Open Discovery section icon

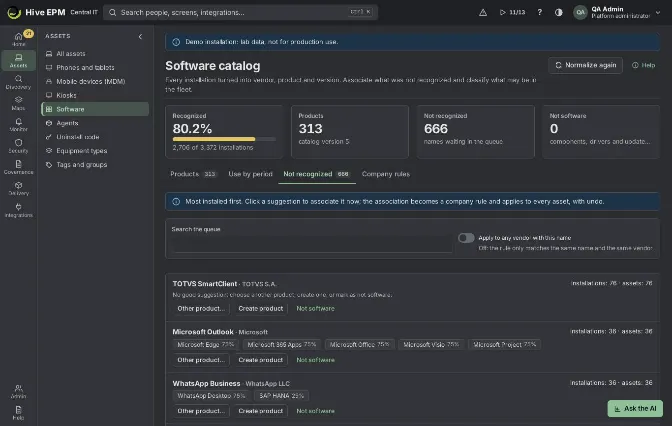18,82
